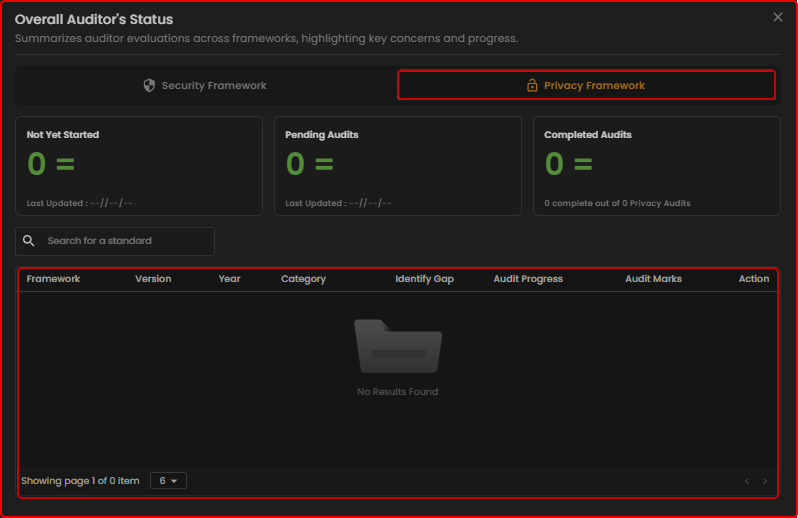Click the Year column header

pyautogui.click(x=229, y=279)
